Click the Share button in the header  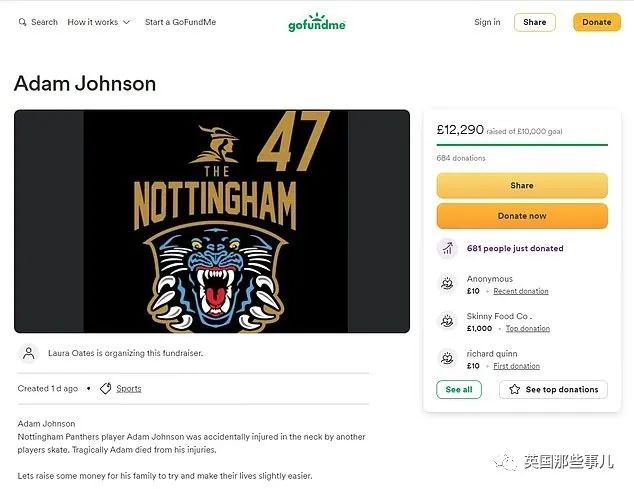[x=535, y=22]
